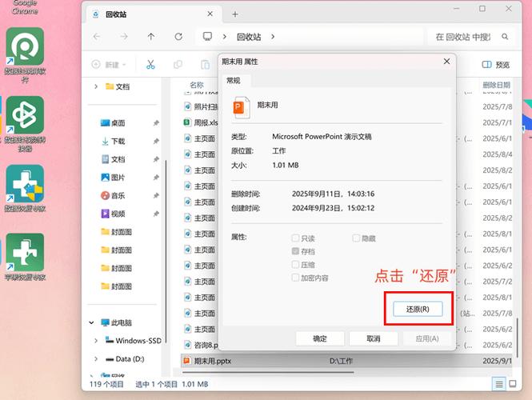The image size is (532, 400).
Task: Toggle the 预览 preview pane
Action: coord(496,65)
